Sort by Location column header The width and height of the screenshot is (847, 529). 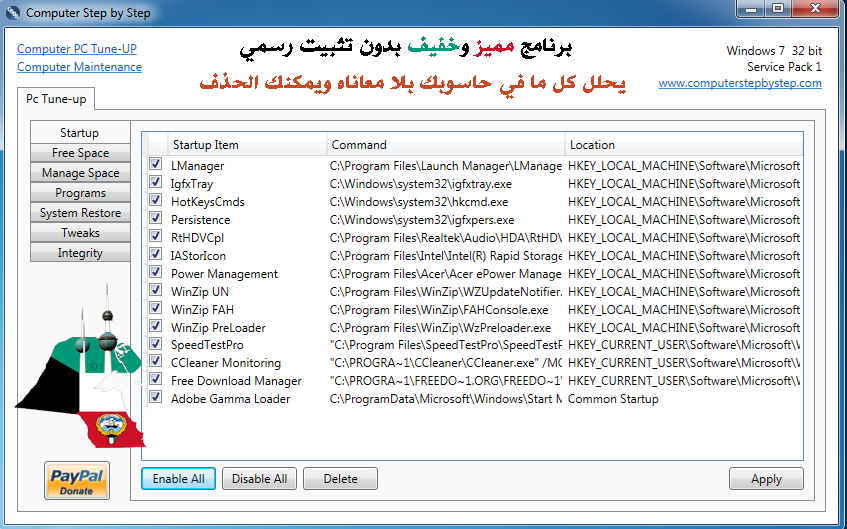coord(684,145)
